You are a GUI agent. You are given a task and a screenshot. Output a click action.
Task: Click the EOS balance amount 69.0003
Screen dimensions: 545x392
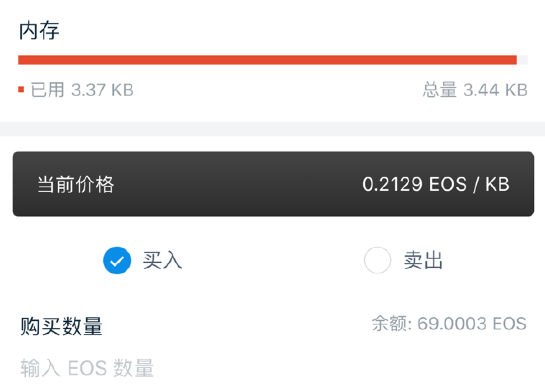pyautogui.click(x=466, y=323)
